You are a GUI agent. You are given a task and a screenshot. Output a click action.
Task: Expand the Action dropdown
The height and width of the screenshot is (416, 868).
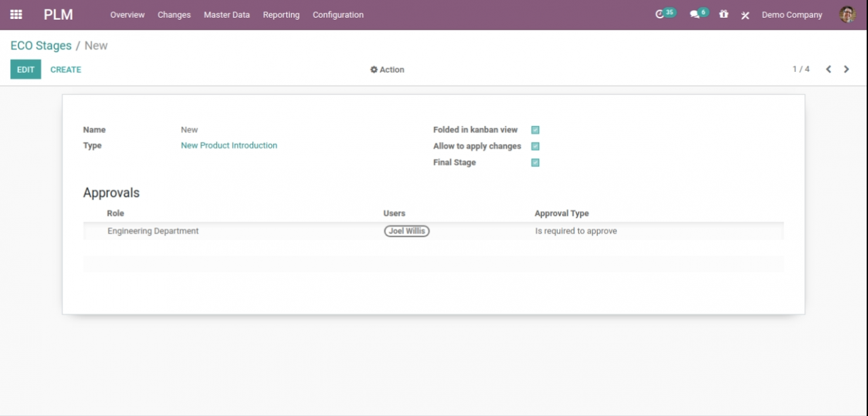[x=387, y=69]
